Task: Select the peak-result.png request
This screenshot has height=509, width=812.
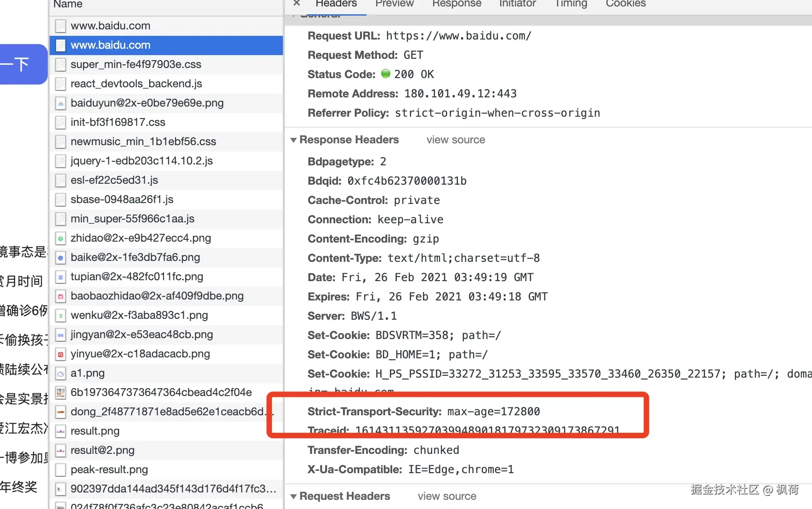Action: [x=166, y=469]
